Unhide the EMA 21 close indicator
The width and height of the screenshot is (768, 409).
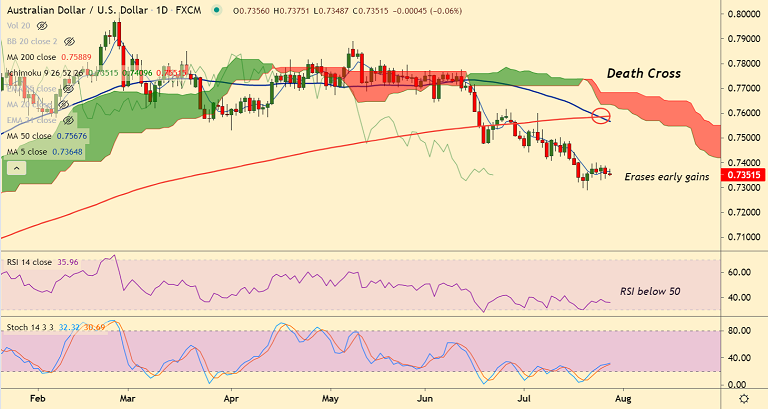pyautogui.click(x=68, y=120)
